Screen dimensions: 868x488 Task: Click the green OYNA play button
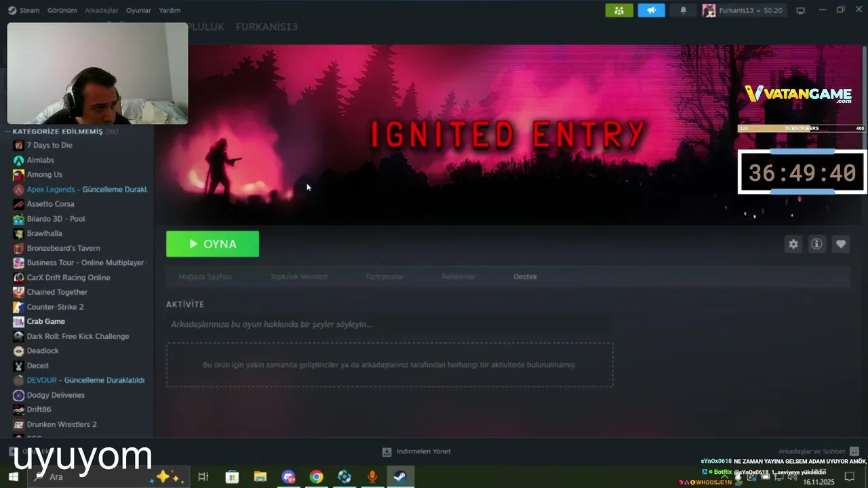coord(212,244)
